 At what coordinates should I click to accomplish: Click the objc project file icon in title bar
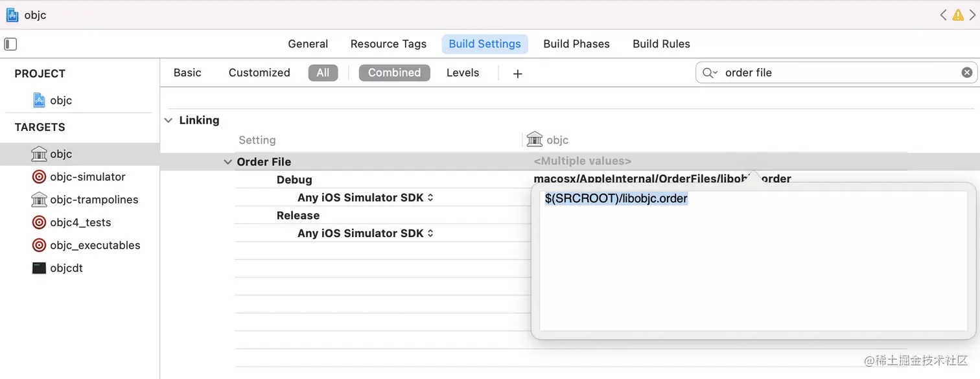point(12,15)
